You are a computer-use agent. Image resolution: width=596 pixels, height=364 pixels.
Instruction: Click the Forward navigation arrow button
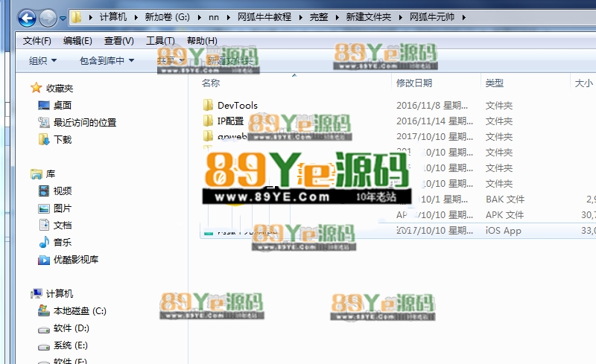tap(48, 18)
